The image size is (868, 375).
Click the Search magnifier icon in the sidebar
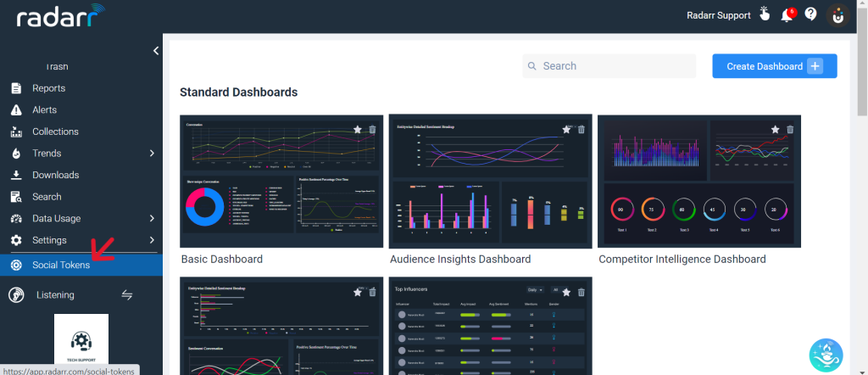[x=17, y=197]
